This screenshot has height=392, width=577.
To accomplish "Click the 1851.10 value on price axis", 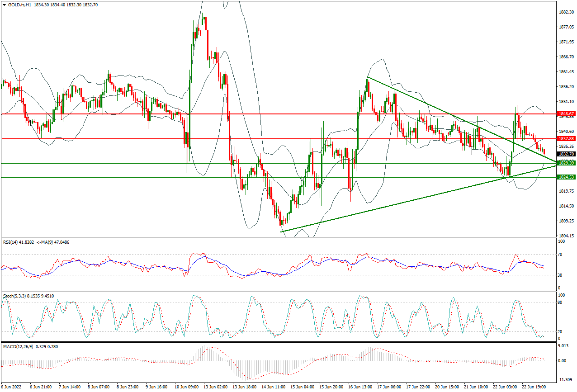I will [566, 102].
